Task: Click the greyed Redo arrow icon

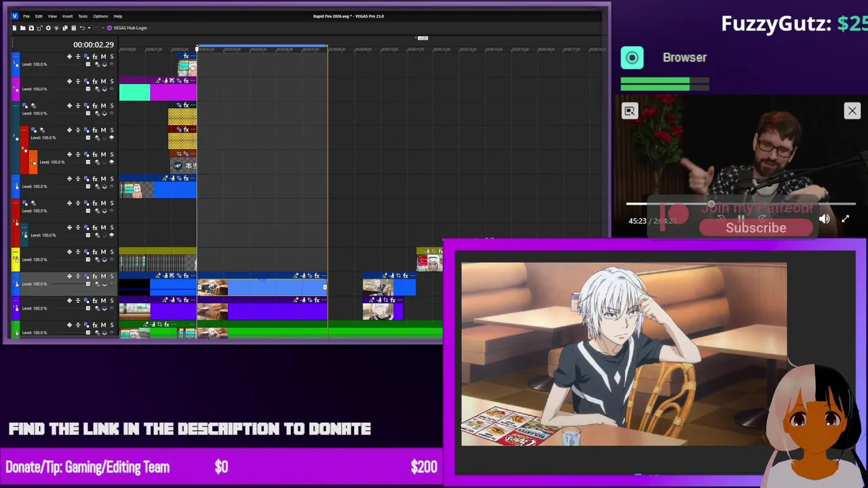Action: (96, 28)
